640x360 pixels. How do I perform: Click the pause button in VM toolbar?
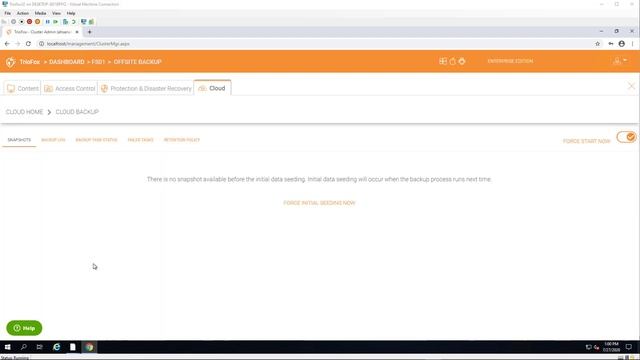(x=47, y=22)
